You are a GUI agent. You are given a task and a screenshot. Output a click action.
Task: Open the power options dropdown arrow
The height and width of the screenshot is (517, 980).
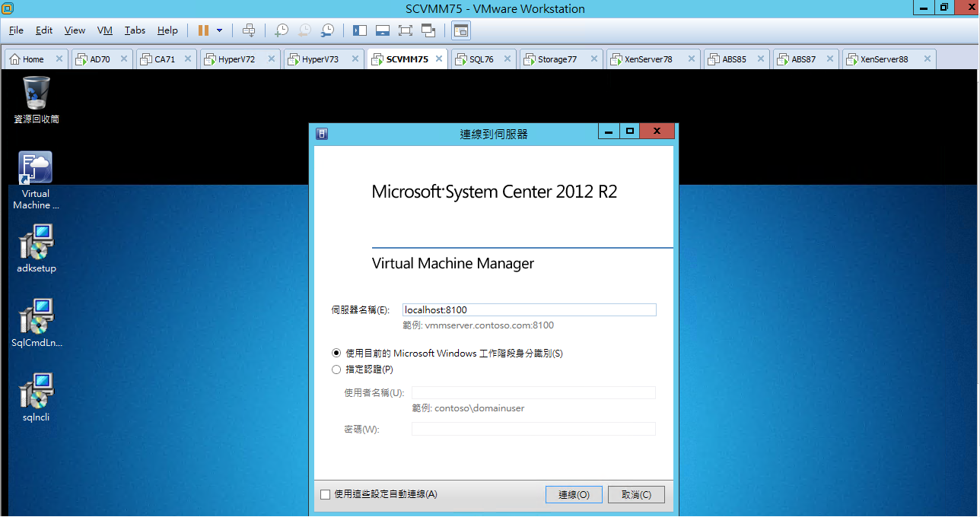(x=220, y=30)
